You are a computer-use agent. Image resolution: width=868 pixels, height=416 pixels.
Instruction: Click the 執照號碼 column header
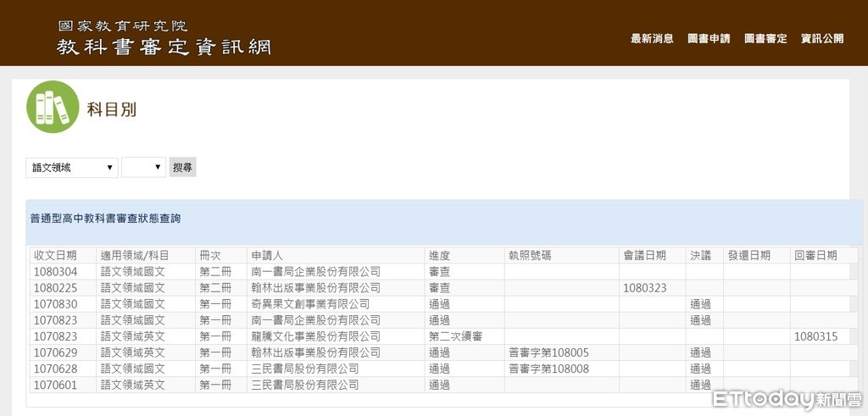click(x=530, y=255)
